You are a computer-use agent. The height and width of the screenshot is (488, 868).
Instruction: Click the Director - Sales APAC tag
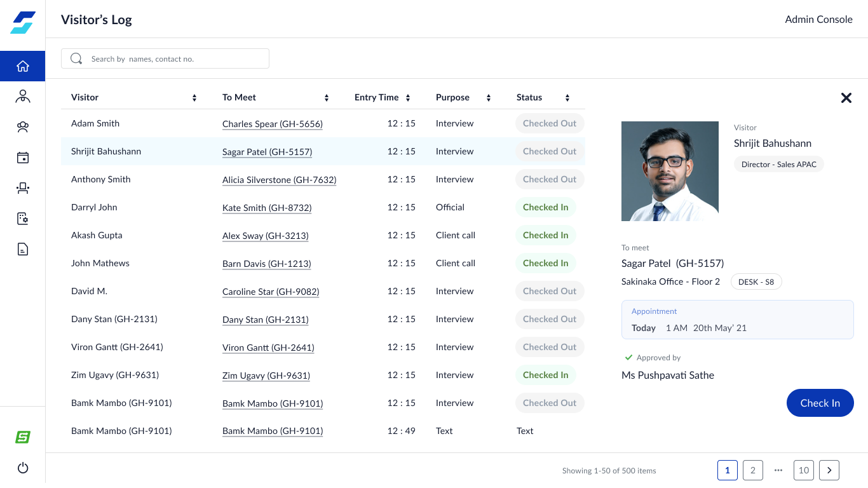779,164
